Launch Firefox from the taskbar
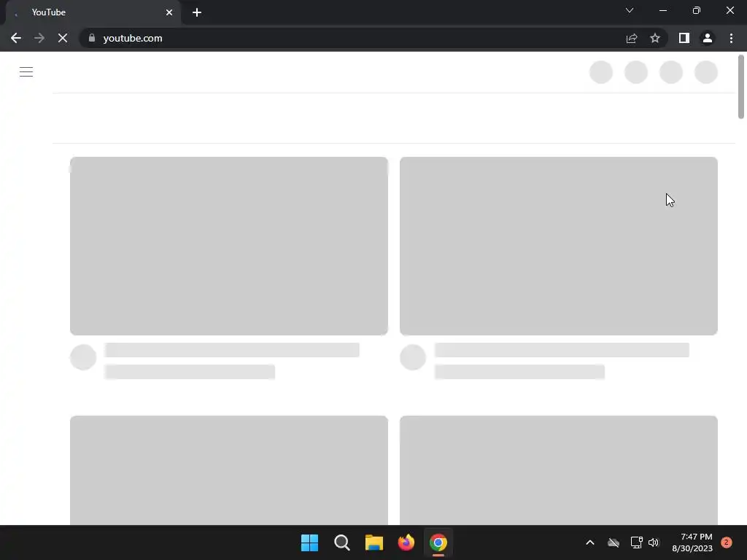Image resolution: width=747 pixels, height=560 pixels. coord(406,542)
